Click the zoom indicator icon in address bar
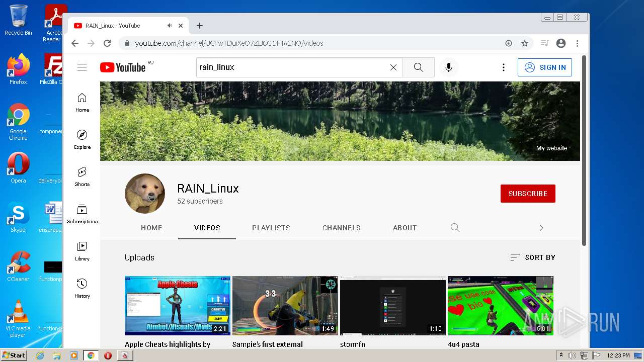 (509, 43)
